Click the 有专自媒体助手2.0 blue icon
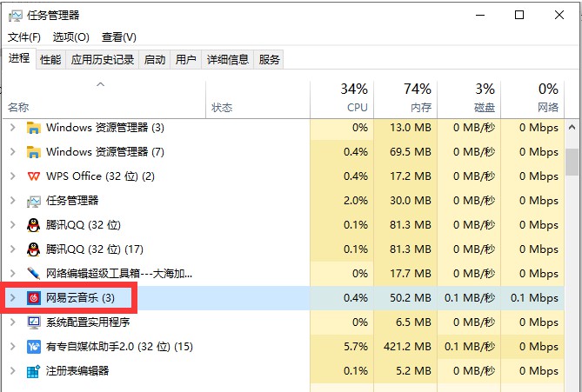The width and height of the screenshot is (582, 392). pos(33,347)
